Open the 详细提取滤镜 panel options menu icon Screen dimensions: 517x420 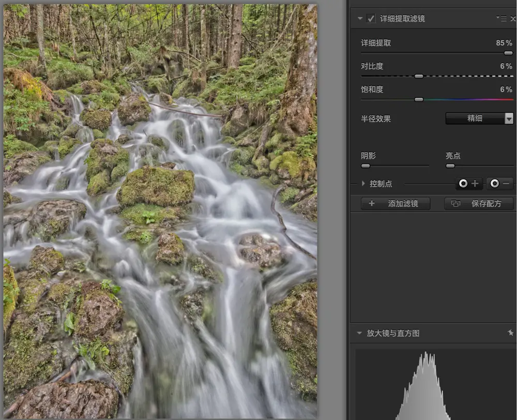point(501,19)
